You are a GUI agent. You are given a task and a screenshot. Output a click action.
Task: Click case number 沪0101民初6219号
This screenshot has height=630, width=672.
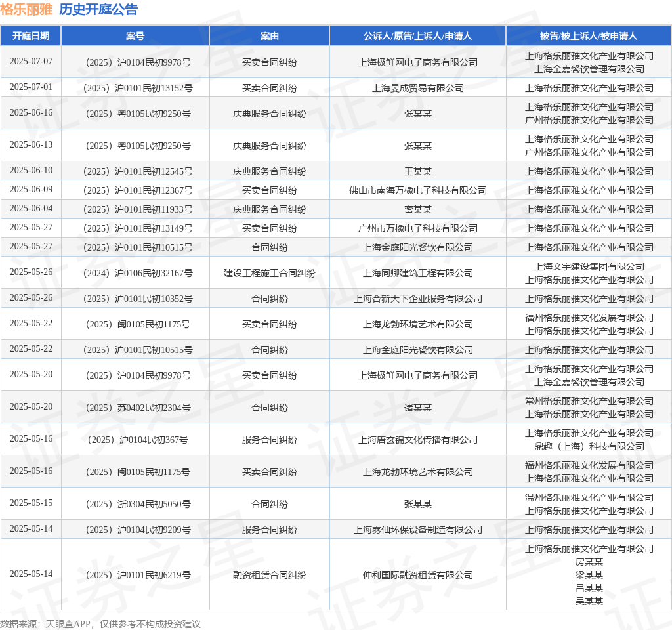(x=138, y=575)
